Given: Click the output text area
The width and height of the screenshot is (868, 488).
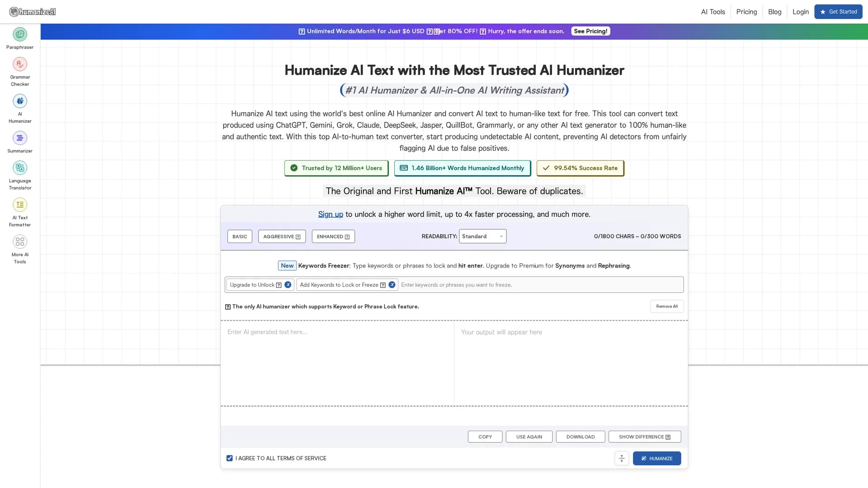Looking at the screenshot, I should coord(571,364).
